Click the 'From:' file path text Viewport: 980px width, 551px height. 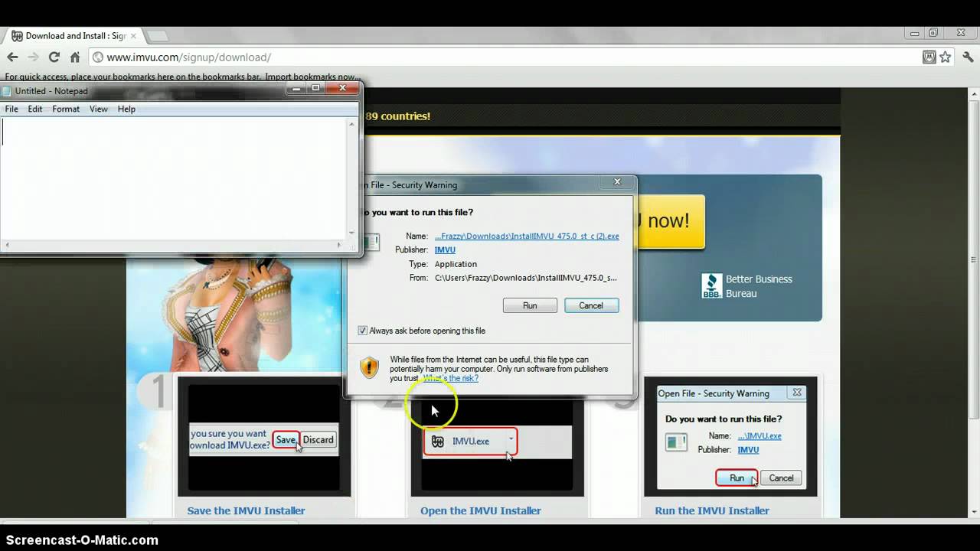click(525, 278)
